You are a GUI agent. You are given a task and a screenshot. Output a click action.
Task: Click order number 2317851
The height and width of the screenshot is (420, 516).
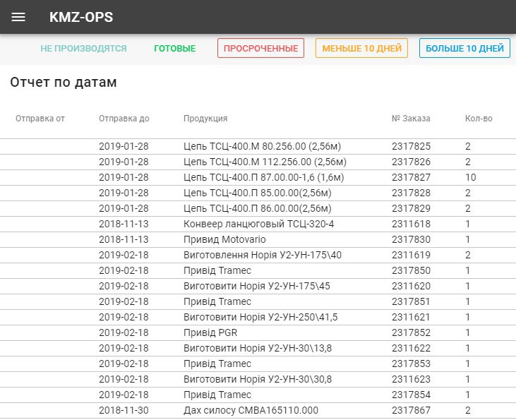point(411,301)
